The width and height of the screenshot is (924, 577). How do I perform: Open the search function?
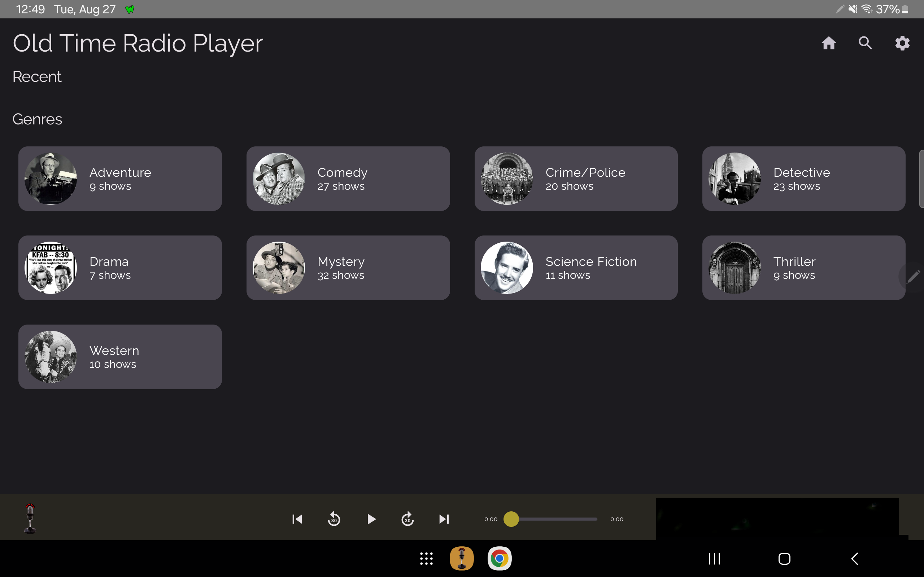tap(865, 43)
